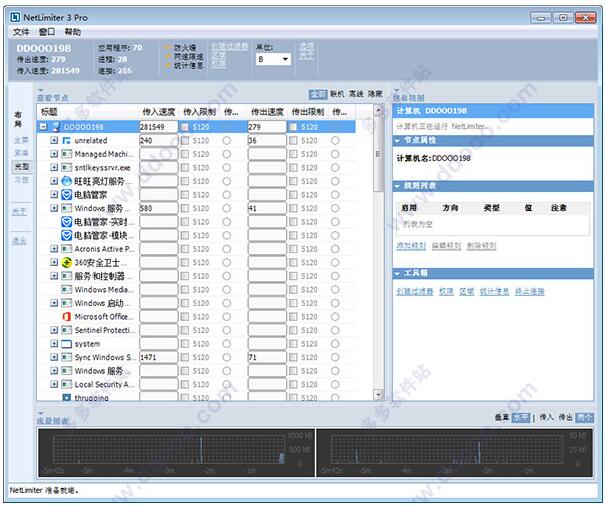Click the 旺旺亮灯服务 blue icon

coord(67,181)
